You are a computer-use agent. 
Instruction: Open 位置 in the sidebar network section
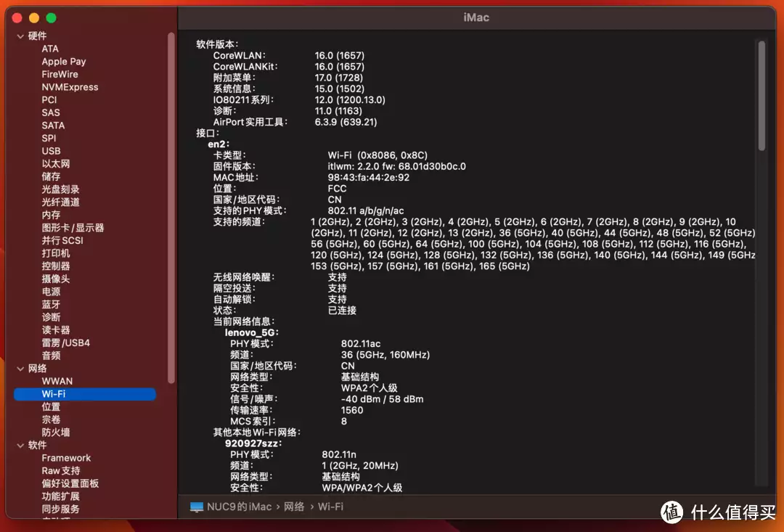tap(51, 406)
